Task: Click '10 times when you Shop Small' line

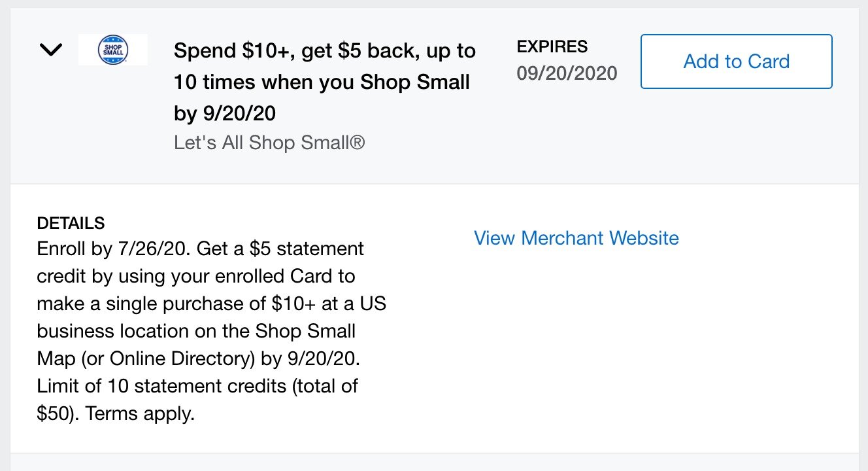Action: (x=322, y=82)
